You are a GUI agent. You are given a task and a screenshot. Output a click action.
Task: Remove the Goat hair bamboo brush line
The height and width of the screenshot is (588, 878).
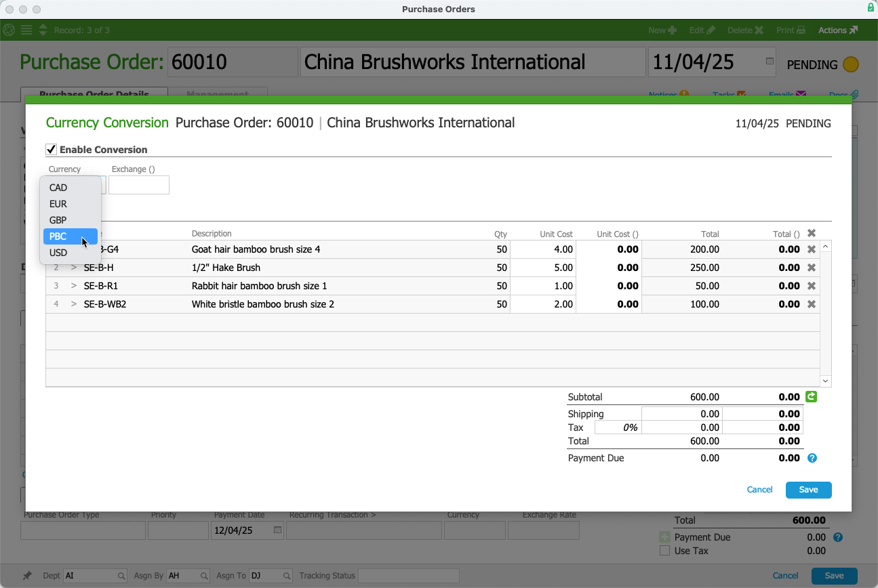pyautogui.click(x=812, y=249)
